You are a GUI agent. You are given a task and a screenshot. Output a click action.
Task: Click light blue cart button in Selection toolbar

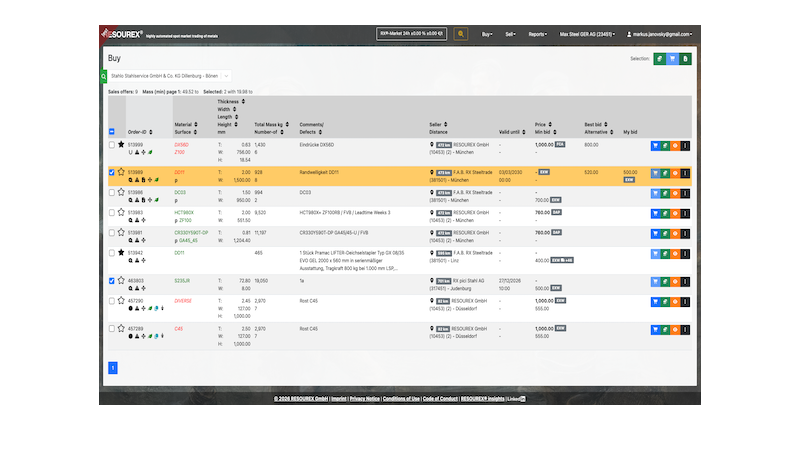pyautogui.click(x=672, y=59)
